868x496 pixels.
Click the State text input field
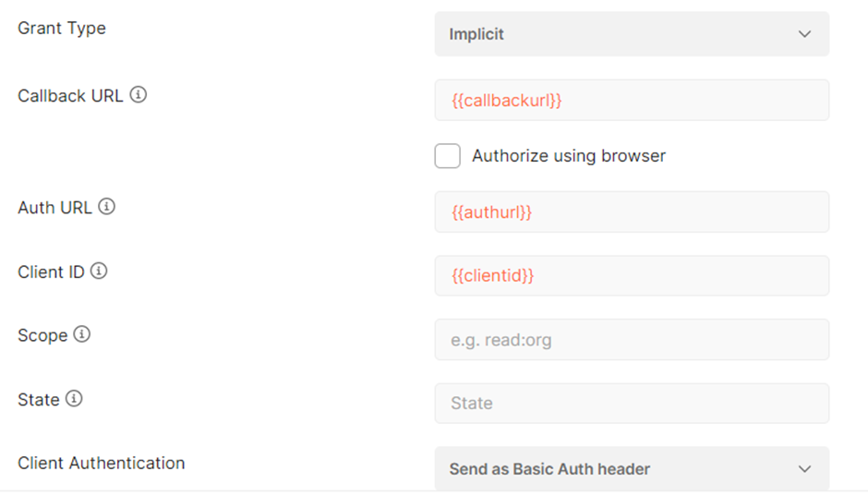pyautogui.click(x=632, y=403)
